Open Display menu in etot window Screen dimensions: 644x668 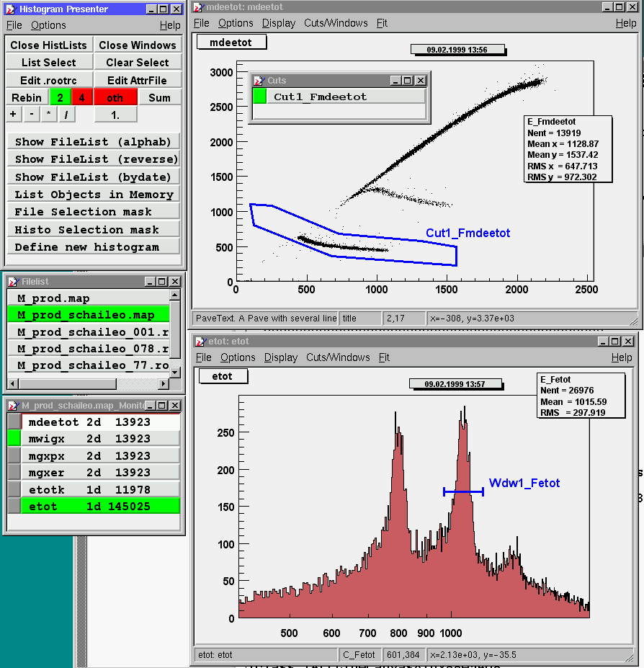tap(281, 357)
